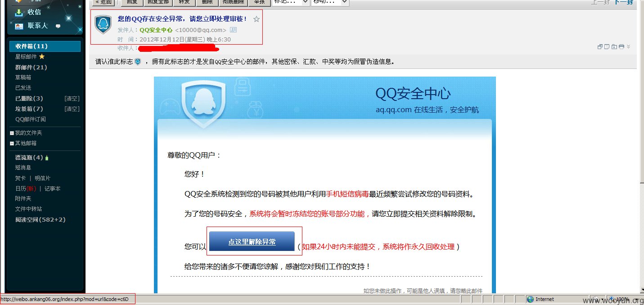Click the 举报 report button
The height and width of the screenshot is (305, 644).
[x=260, y=2]
